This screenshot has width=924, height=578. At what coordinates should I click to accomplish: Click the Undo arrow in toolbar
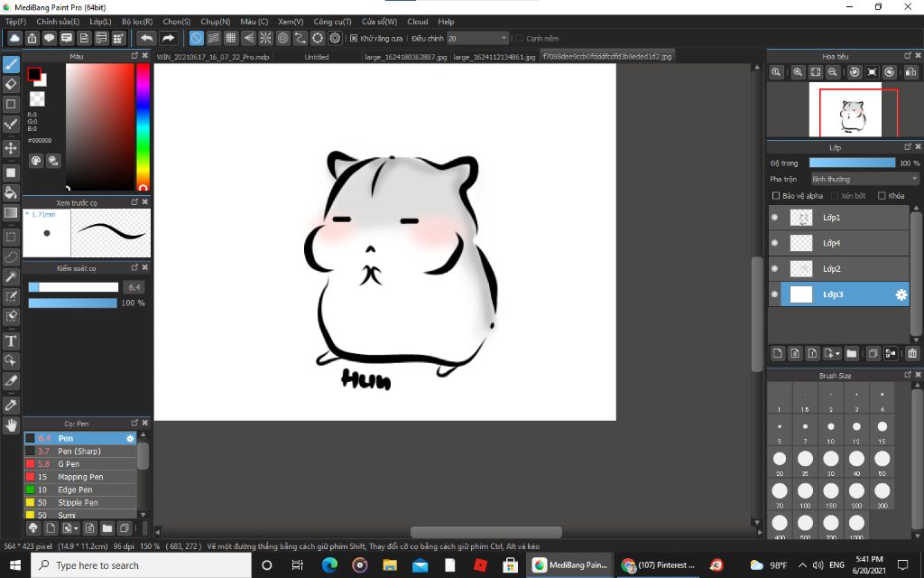[146, 38]
